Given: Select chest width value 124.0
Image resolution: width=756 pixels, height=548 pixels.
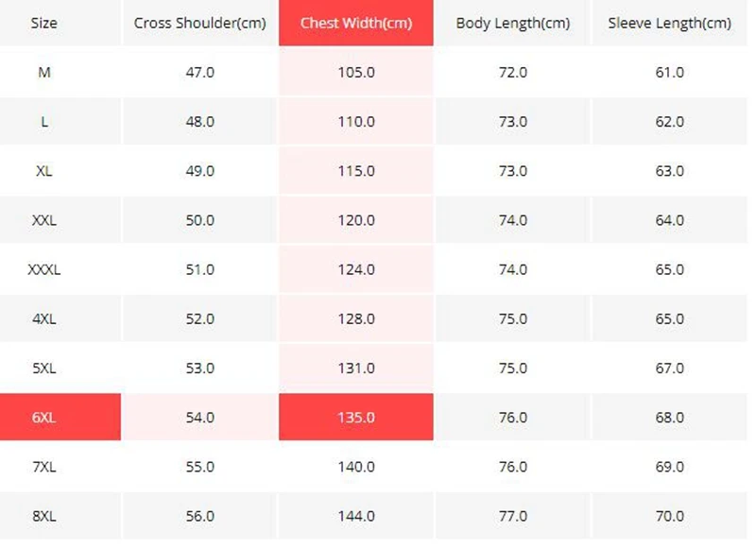Looking at the screenshot, I should click(x=356, y=269).
